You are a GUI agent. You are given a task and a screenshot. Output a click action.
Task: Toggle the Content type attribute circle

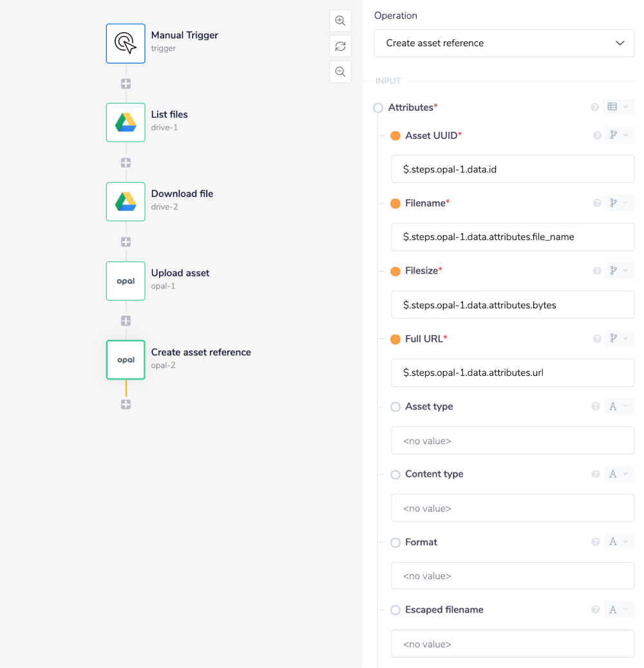(395, 474)
